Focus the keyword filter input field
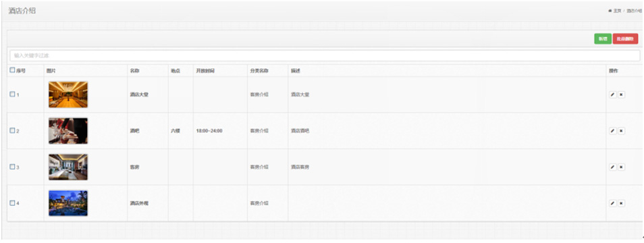Image resolution: width=644 pixels, height=243 pixels. (325, 55)
